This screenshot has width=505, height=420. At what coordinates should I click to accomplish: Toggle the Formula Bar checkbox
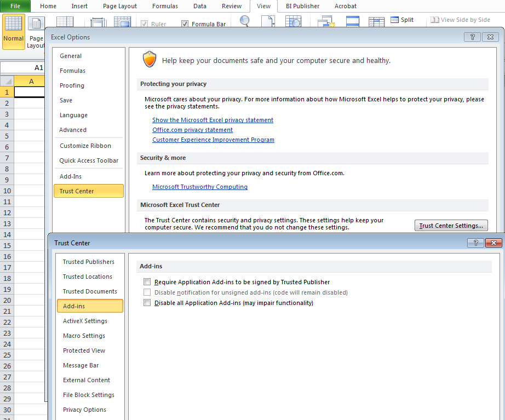(x=185, y=24)
